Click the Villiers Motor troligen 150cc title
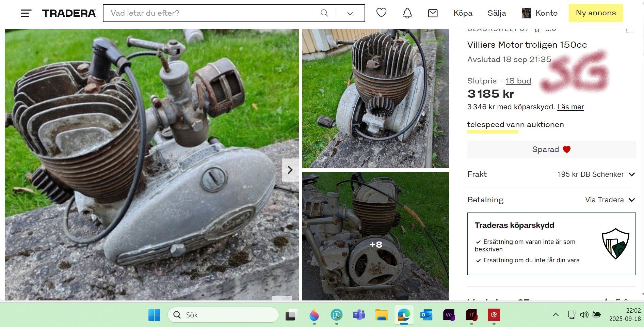This screenshot has height=327, width=644. [527, 45]
